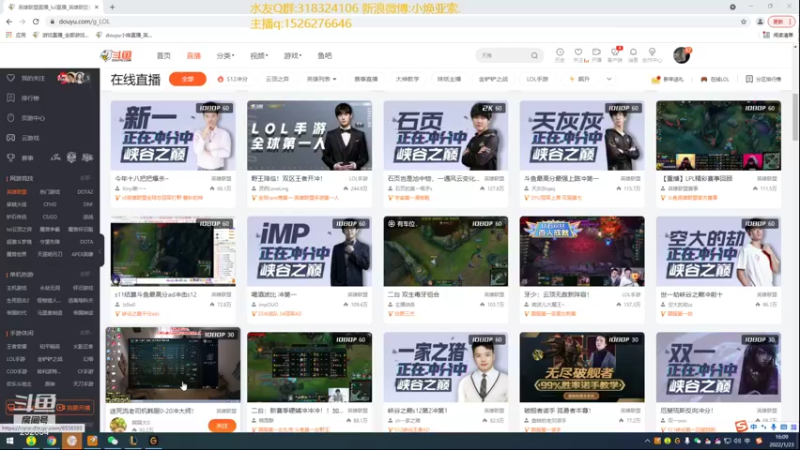Open the 在玩LOL link
The height and width of the screenshot is (450, 800).
714,79
